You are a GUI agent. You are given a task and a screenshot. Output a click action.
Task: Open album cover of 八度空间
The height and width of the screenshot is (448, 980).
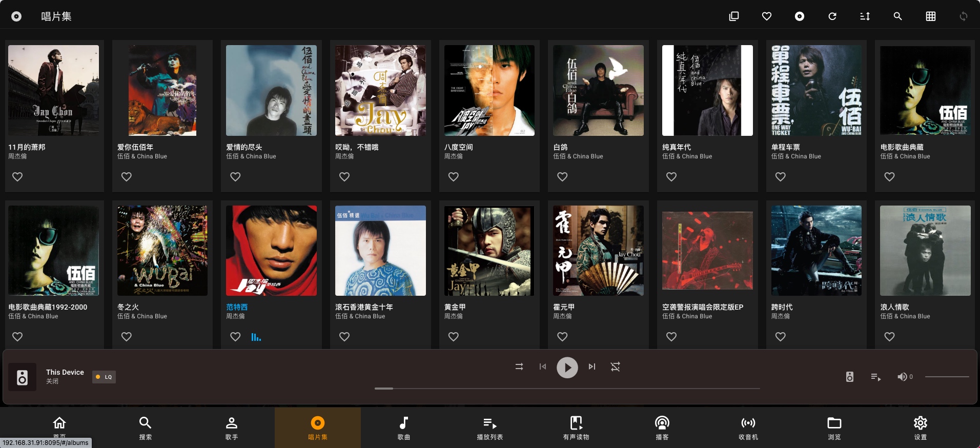coord(489,90)
